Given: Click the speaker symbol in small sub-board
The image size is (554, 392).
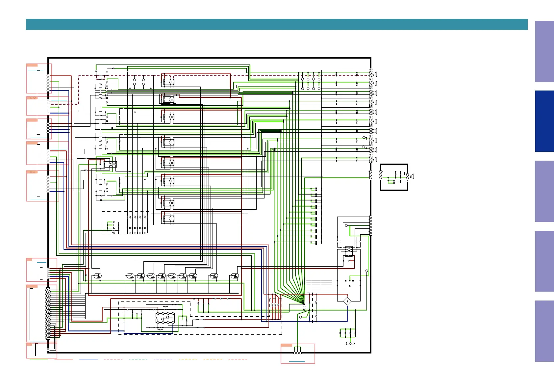Looking at the screenshot, I should pyautogui.click(x=412, y=176).
